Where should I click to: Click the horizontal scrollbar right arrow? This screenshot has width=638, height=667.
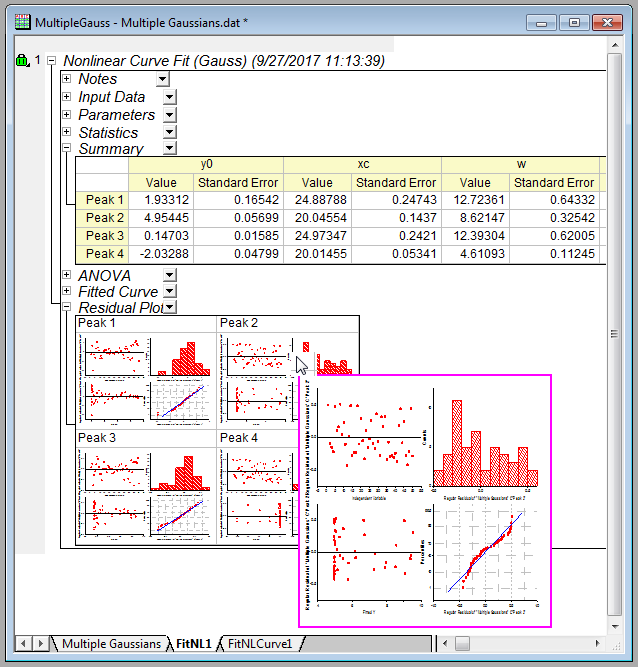coord(597,643)
